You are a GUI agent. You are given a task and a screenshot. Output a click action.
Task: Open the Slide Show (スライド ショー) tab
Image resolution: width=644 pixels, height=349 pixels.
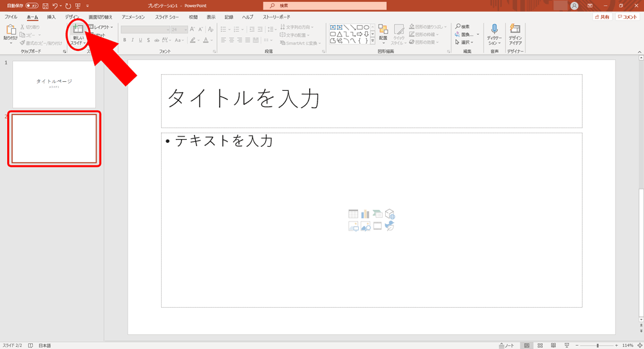click(167, 17)
